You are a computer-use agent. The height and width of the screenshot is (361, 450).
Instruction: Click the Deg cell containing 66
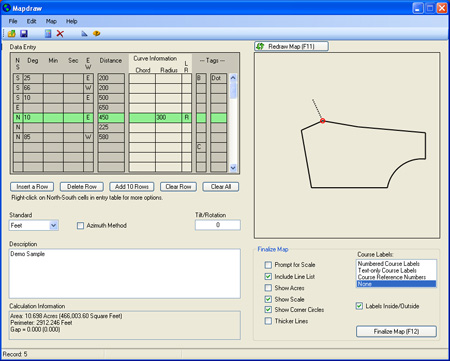point(33,88)
